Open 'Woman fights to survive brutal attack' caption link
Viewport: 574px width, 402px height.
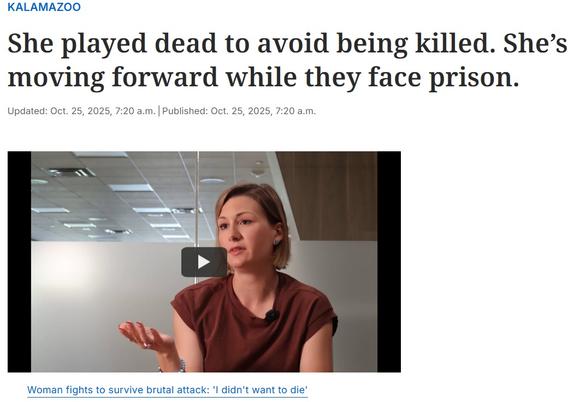point(167,390)
